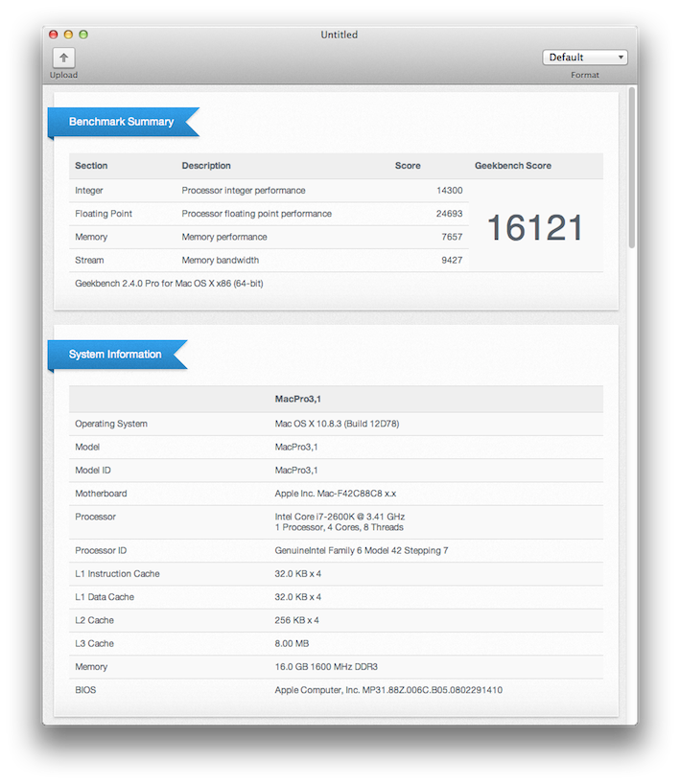
Task: Click the Section column header
Action: click(x=91, y=166)
